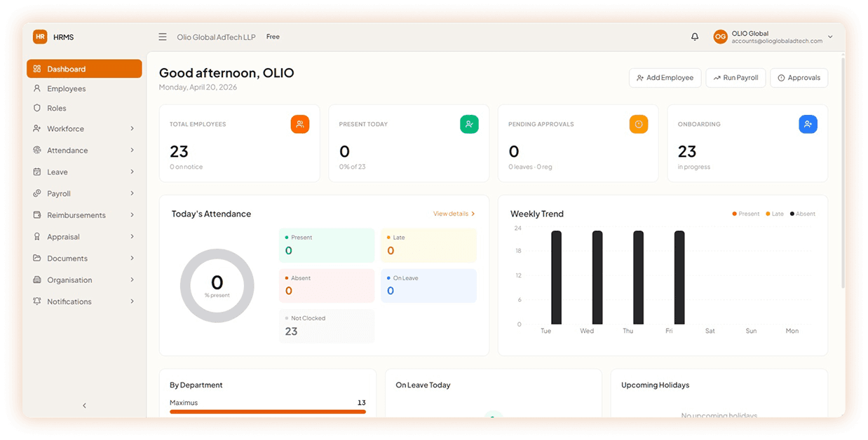Click the Employees sidebar person icon
This screenshot has width=868, height=440.
click(37, 89)
